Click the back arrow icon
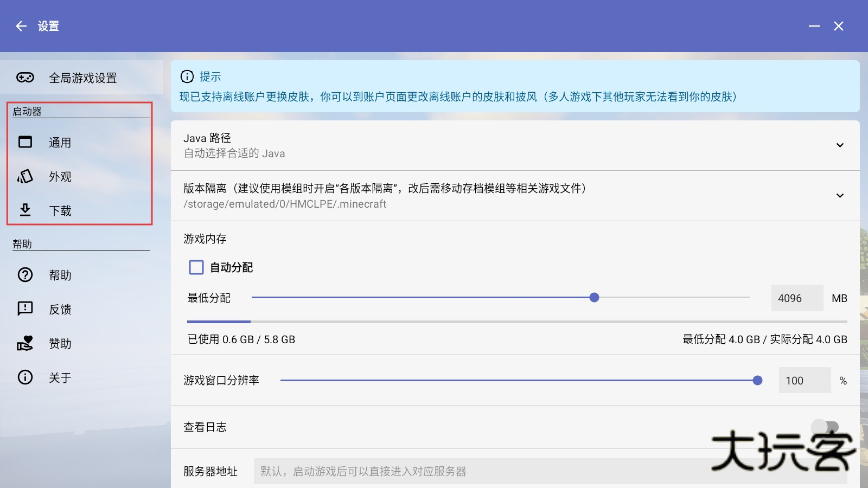Screen dimensions: 868x488 [x=21, y=26]
